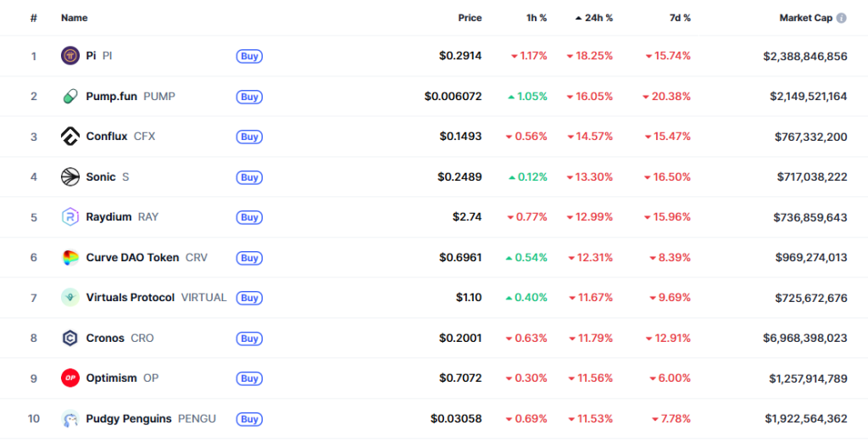
Task: Click the red Optimism OP logo icon
Action: pyautogui.click(x=70, y=378)
